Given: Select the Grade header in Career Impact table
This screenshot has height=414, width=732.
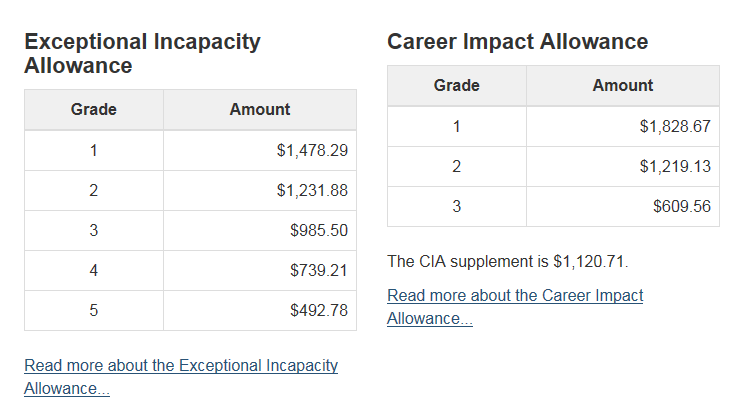Looking at the screenshot, I should tap(457, 85).
